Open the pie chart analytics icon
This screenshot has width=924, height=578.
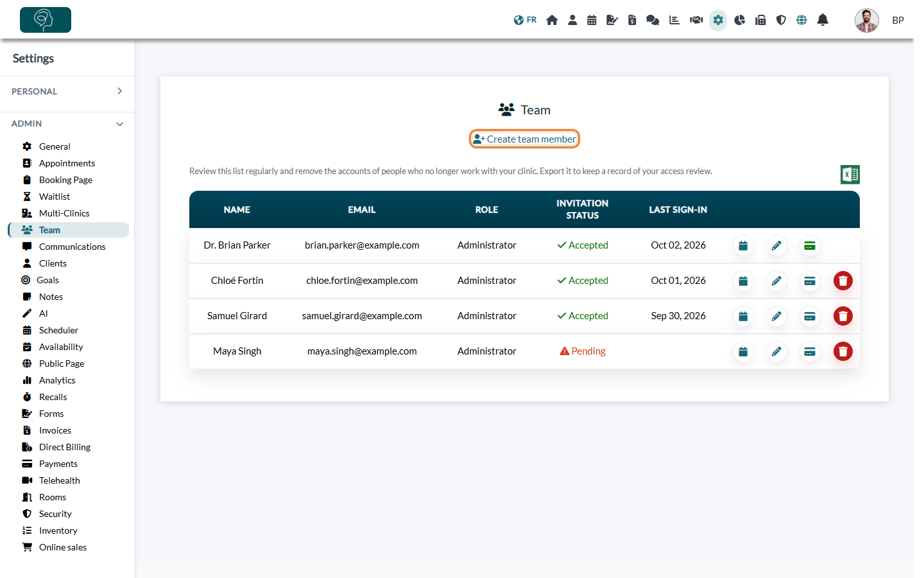[740, 20]
